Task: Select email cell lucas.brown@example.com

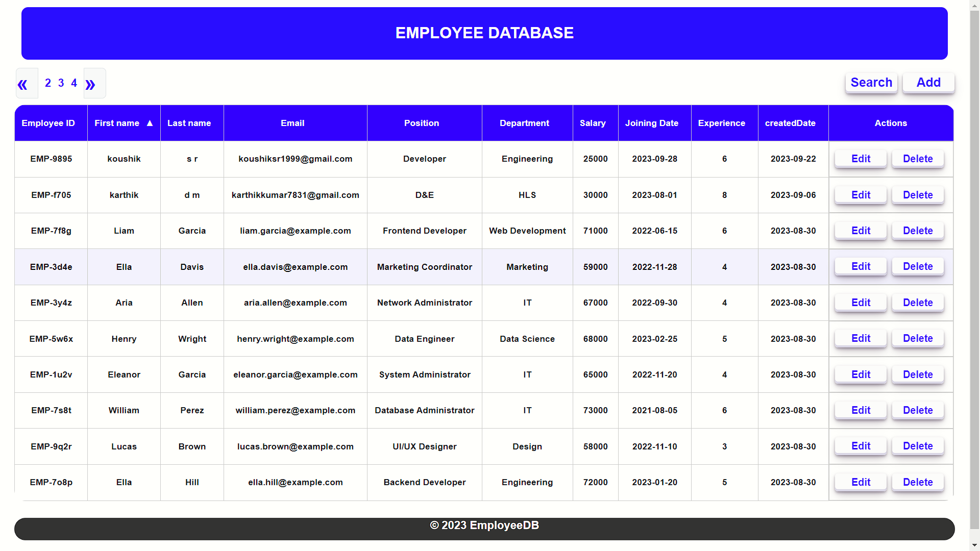Action: (x=295, y=446)
